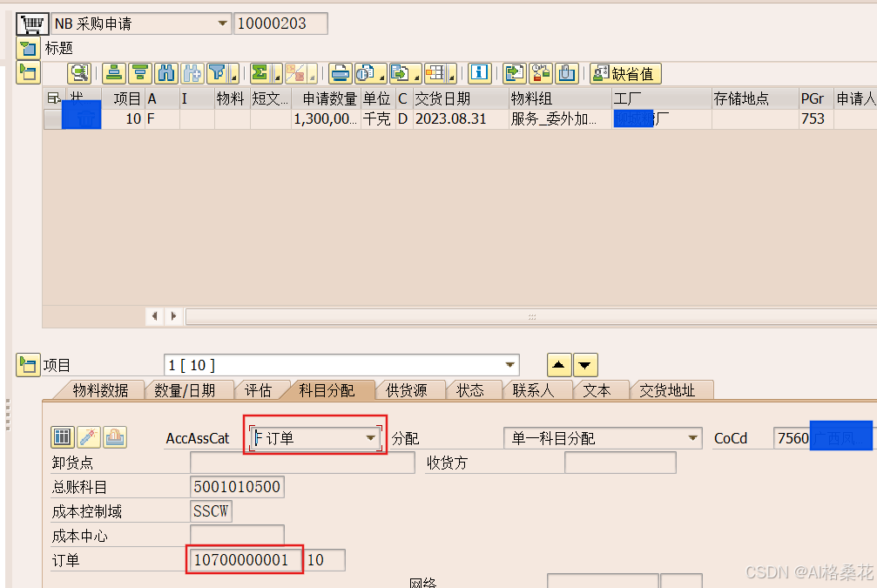This screenshot has width=877, height=588.
Task: Switch to the 物料数据 tab
Action: [x=100, y=390]
